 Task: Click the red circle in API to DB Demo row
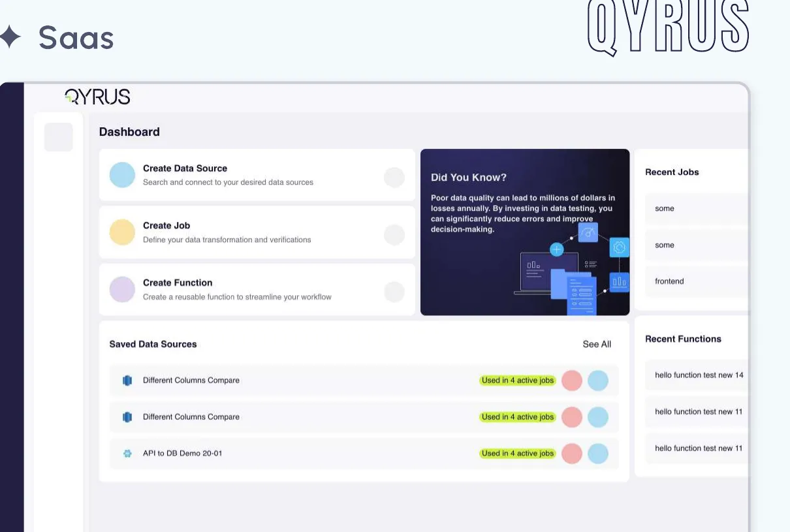572,454
